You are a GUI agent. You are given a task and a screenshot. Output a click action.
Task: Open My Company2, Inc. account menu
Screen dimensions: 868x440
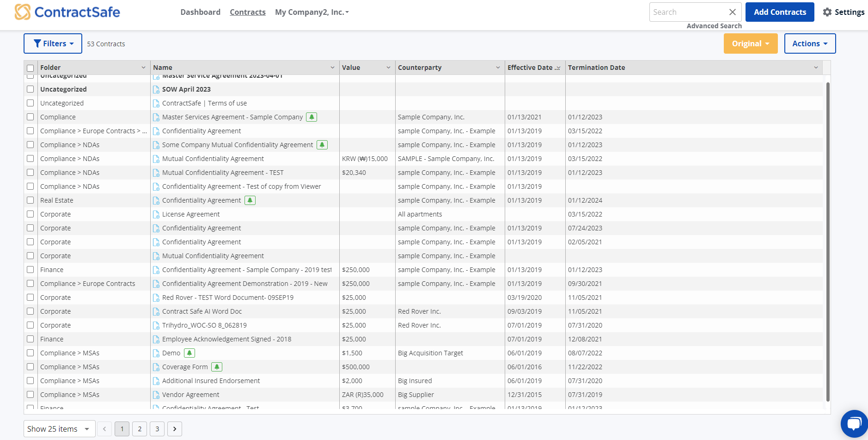[312, 12]
